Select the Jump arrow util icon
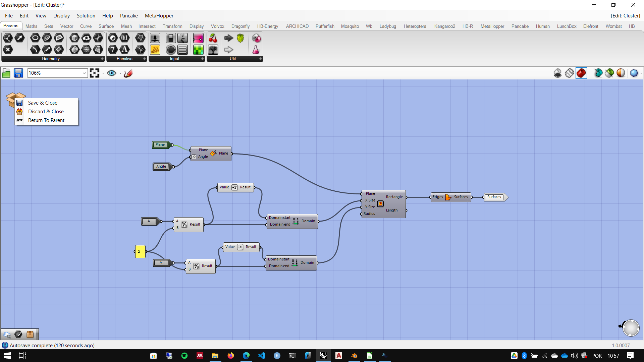Image resolution: width=644 pixels, height=362 pixels. [229, 38]
